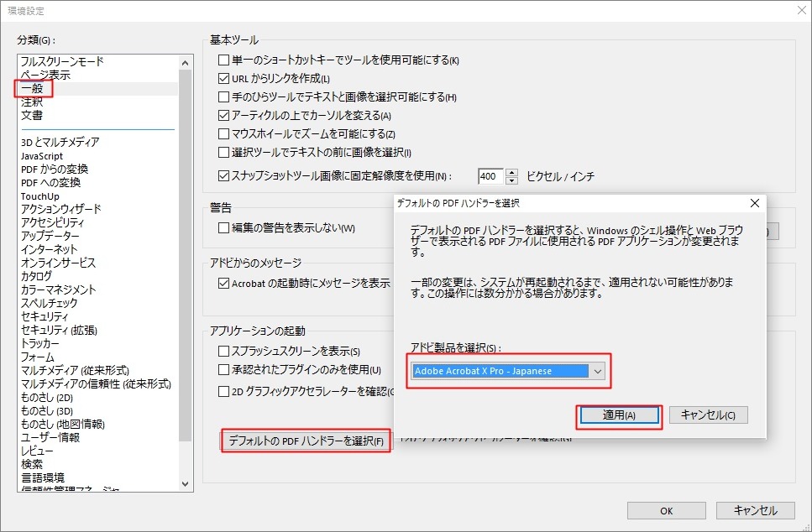Select 'PDF からの変換' category
812x532 pixels.
click(x=55, y=170)
